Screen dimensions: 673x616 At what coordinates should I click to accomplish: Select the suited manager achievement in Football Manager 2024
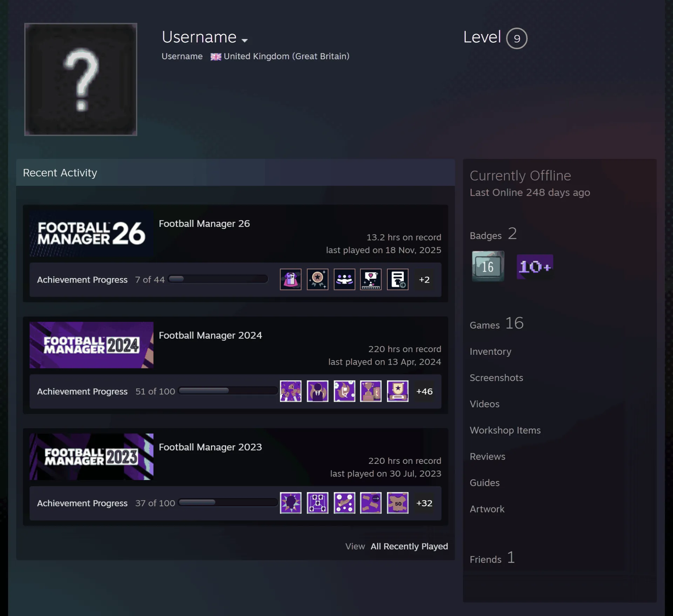[318, 391]
